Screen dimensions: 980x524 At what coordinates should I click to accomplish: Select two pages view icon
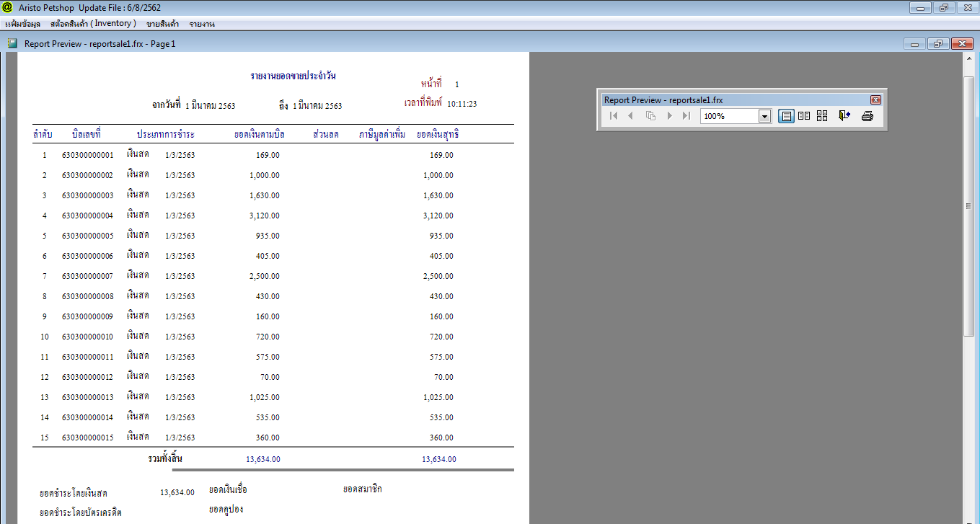click(804, 116)
